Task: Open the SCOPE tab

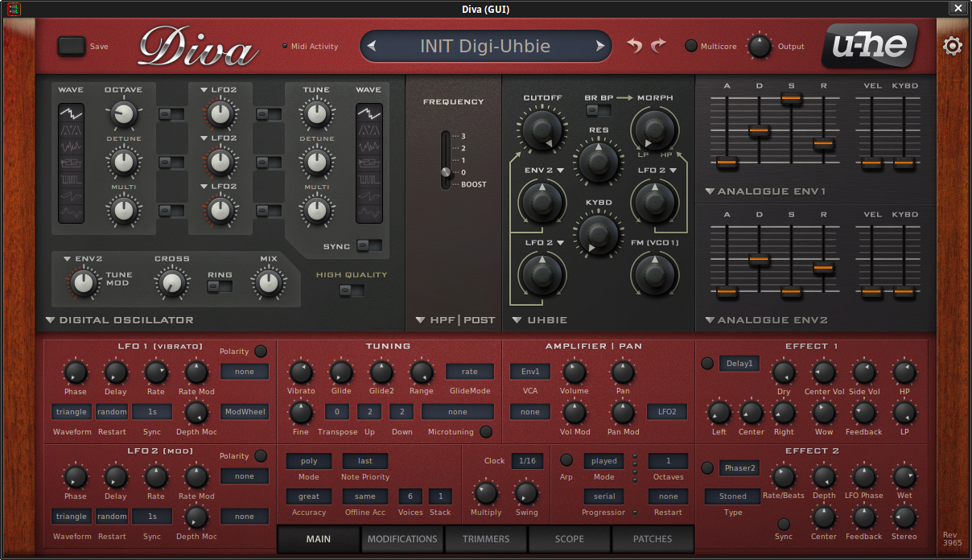Action: 570,539
